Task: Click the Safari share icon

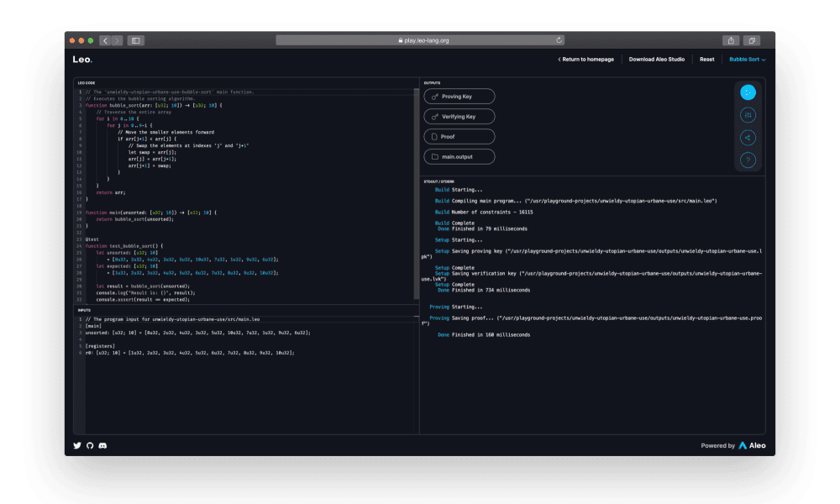Action: point(731,40)
